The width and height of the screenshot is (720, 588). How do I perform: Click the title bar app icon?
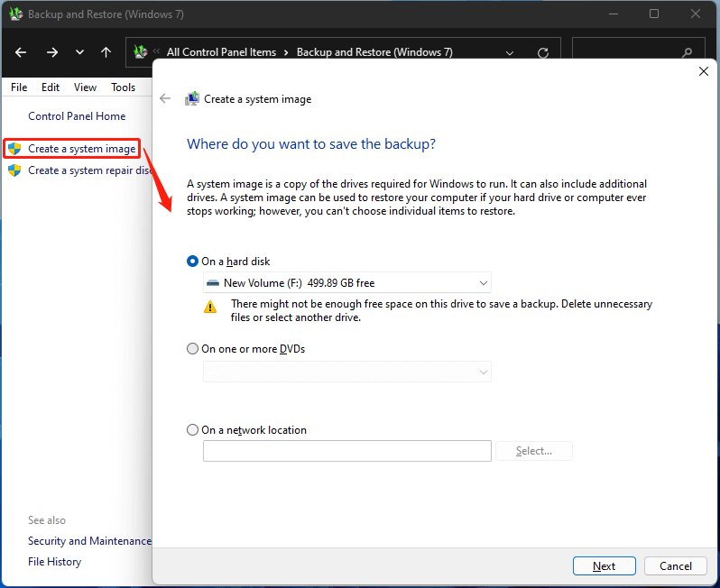pyautogui.click(x=16, y=14)
